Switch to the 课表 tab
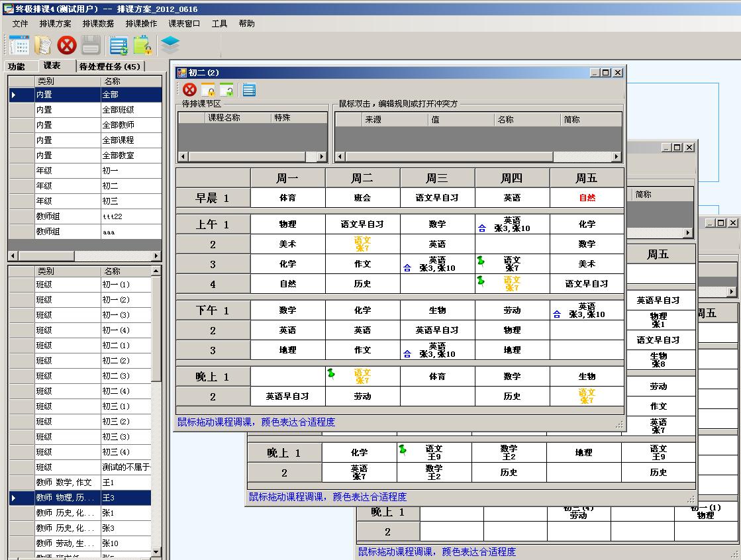Screen dimensions: 741x560 [52, 66]
